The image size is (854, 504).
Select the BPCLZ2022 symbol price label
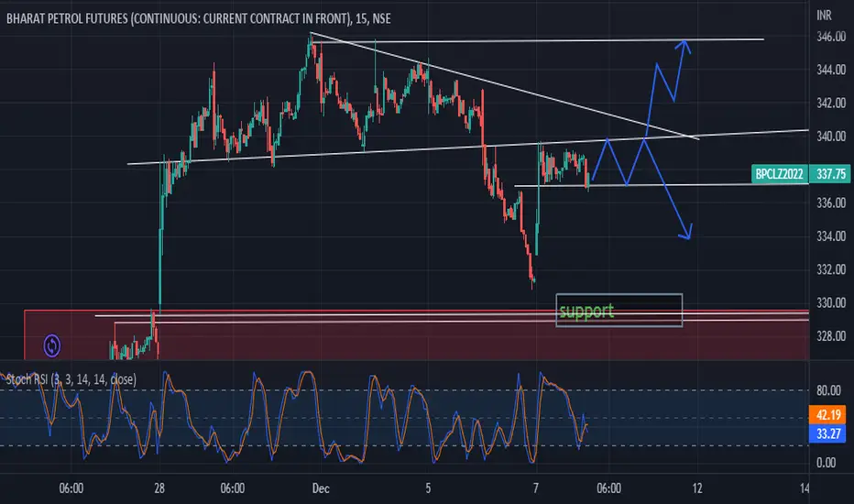click(779, 174)
